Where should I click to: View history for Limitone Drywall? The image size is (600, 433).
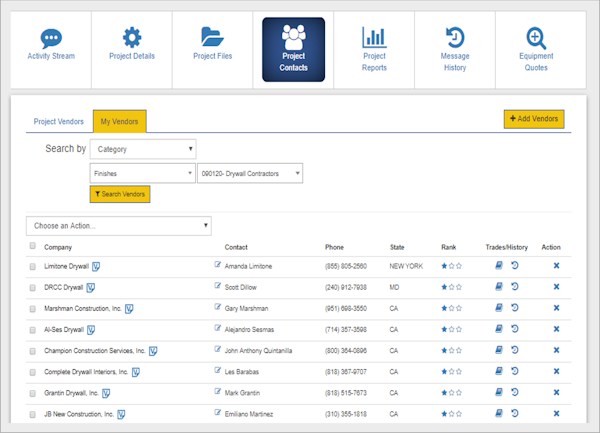pos(515,265)
